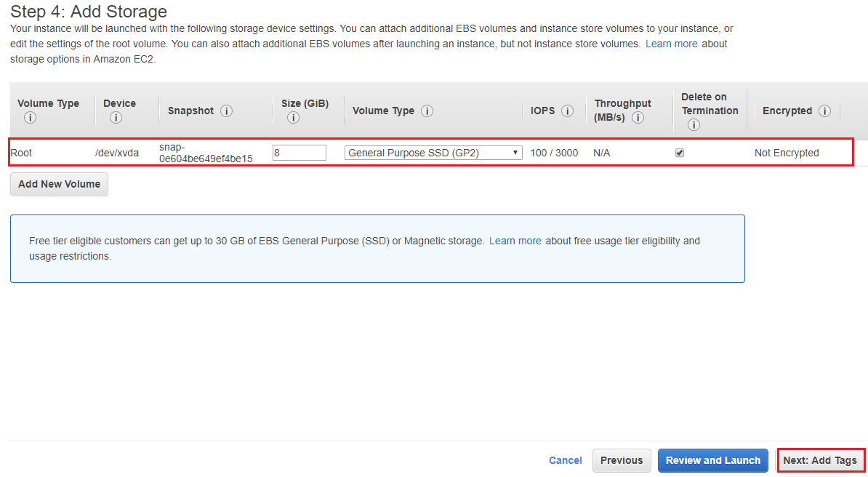Viewport: 868px width, 477px height.
Task: Click the snap-0e604be649ef4be15 snapshot ID
Action: tap(206, 153)
